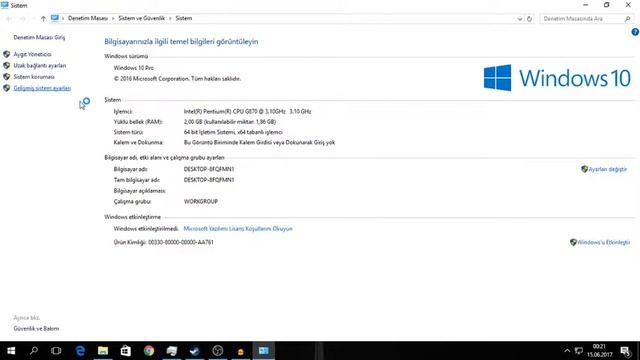Image resolution: width=640 pixels, height=360 pixels.
Task: Go up one level with the up arrow
Action: 43,18
